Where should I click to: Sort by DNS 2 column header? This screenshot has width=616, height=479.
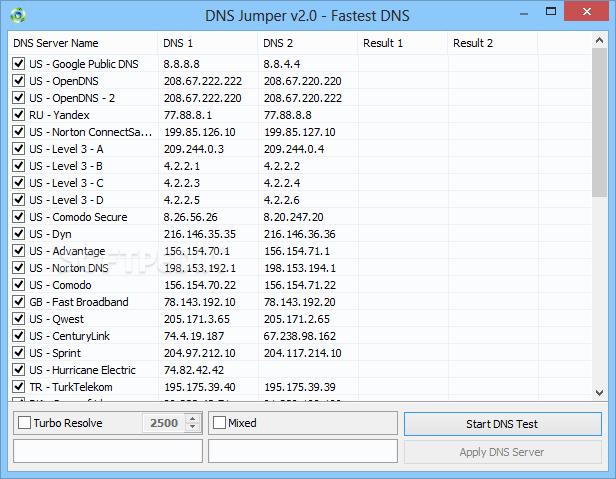point(308,43)
